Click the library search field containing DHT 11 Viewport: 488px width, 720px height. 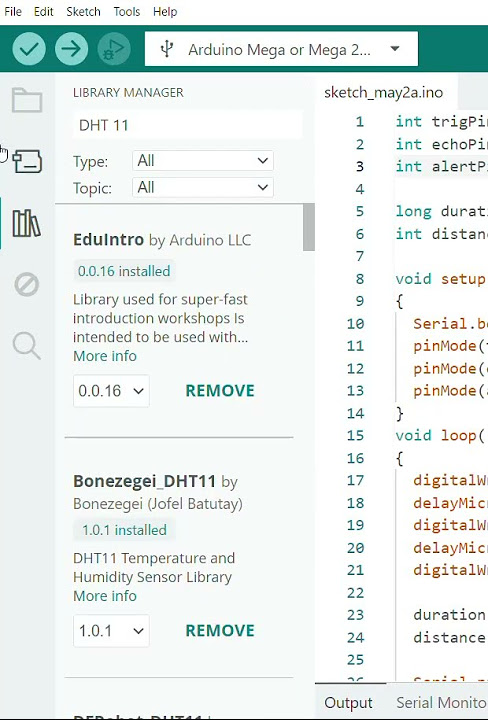click(x=187, y=125)
